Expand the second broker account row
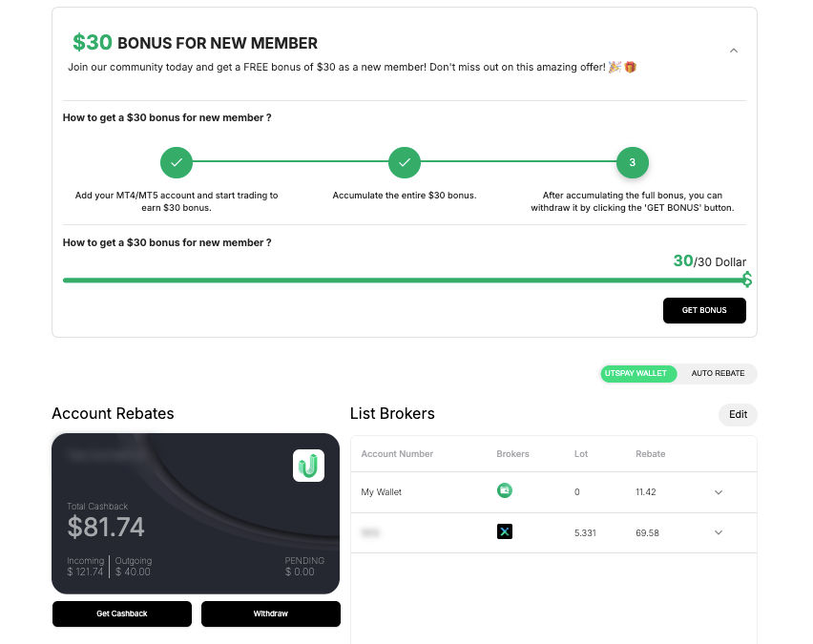 pyautogui.click(x=718, y=532)
